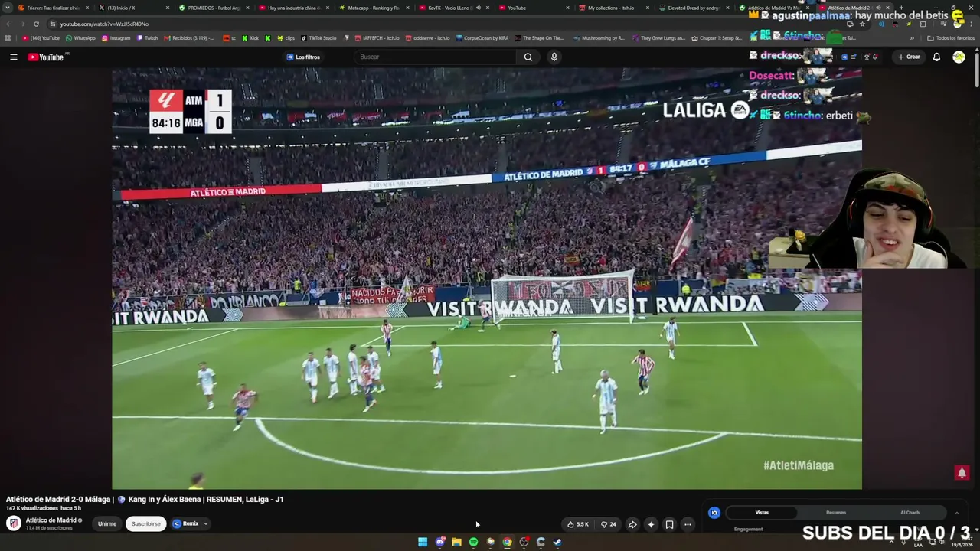Bookmark this page with the star icon

coord(862,24)
